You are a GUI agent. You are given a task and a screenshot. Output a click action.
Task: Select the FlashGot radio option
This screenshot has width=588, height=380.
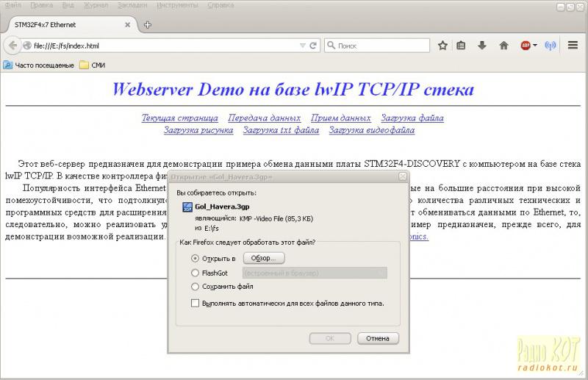[x=195, y=273]
